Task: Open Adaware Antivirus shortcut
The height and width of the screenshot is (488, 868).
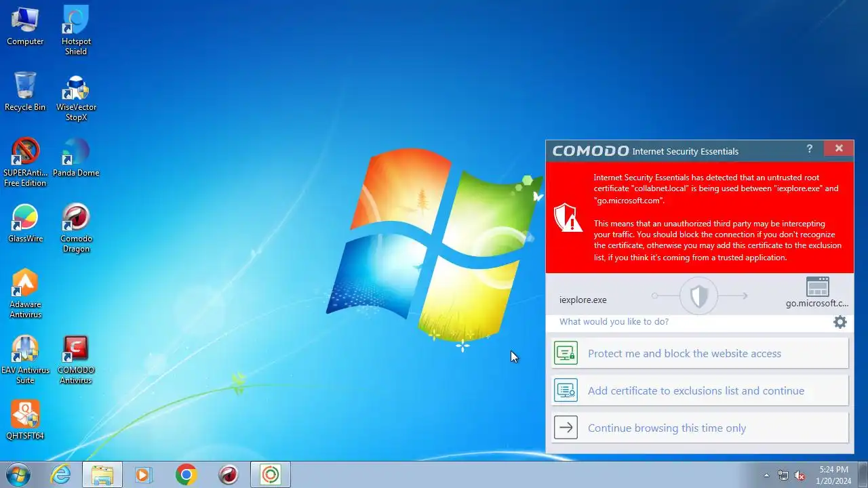Action: (25, 294)
